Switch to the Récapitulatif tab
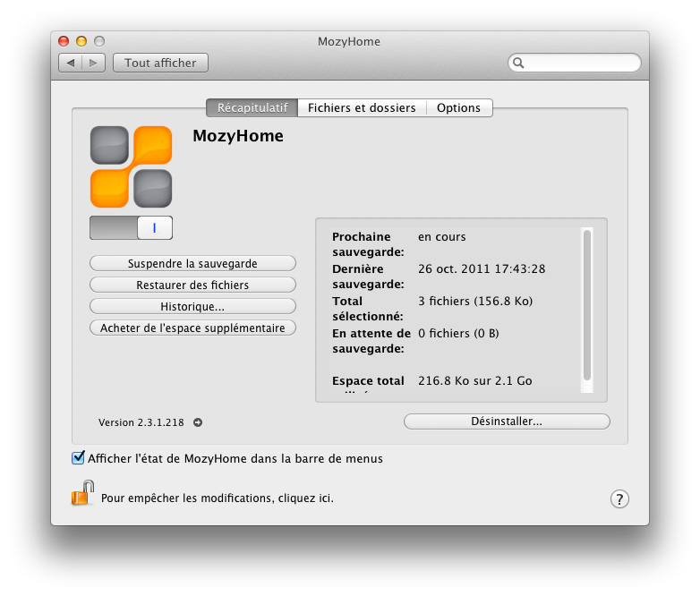This screenshot has width=700, height=596. click(252, 108)
